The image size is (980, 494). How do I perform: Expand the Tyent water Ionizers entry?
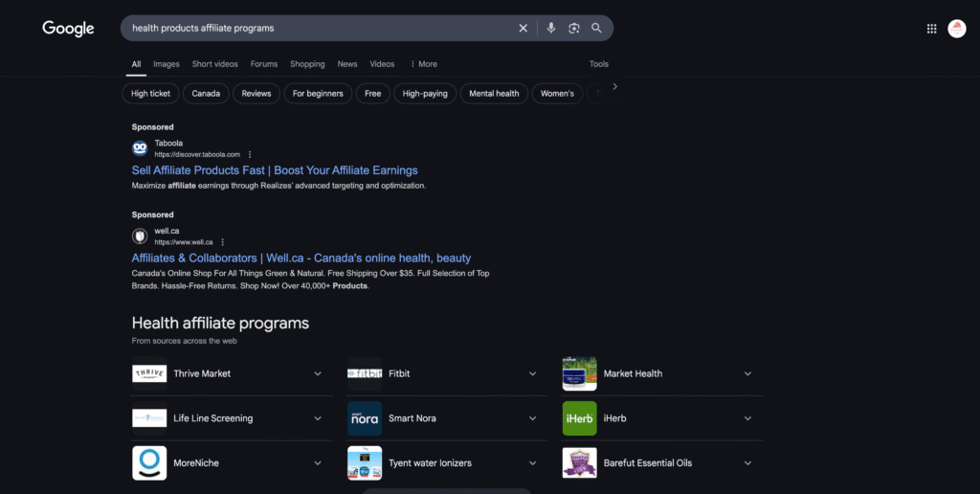532,463
